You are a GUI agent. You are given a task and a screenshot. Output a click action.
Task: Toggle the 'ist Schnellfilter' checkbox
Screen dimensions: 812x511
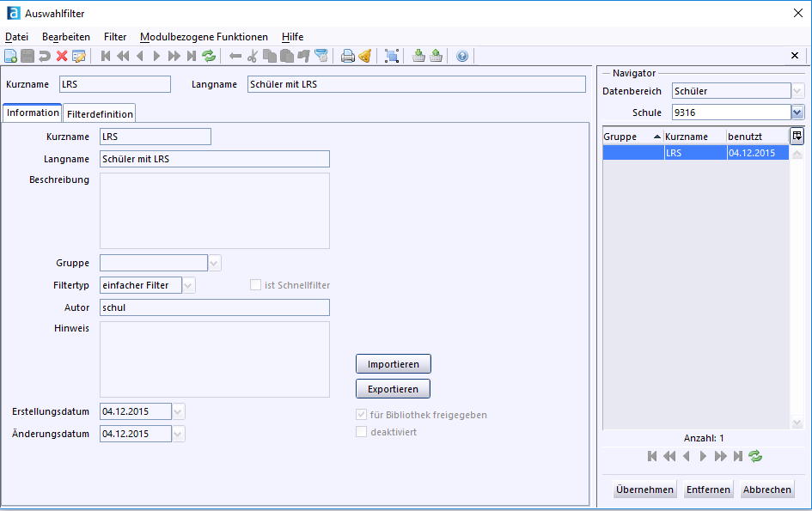tap(255, 285)
